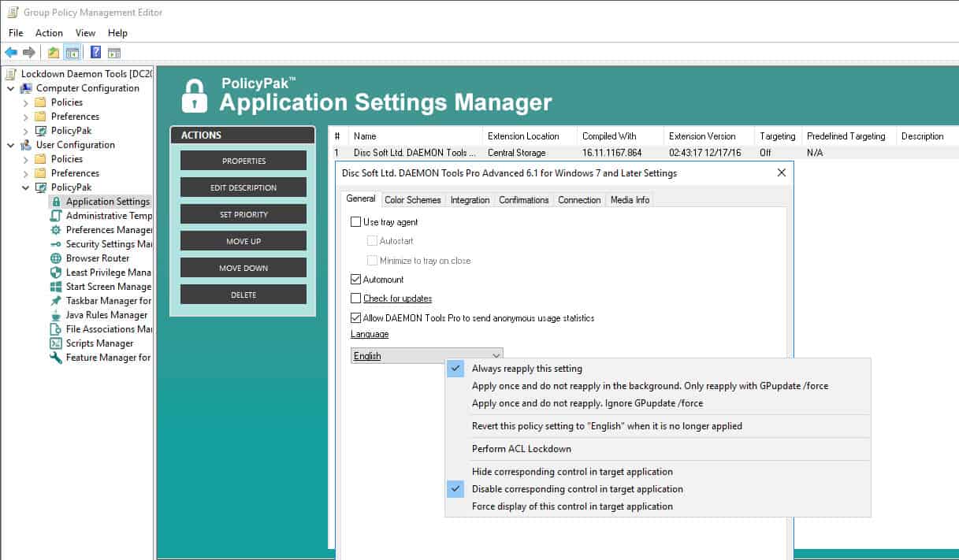Toggle the Show/Hide console tree icon
The width and height of the screenshot is (959, 560).
(x=72, y=53)
